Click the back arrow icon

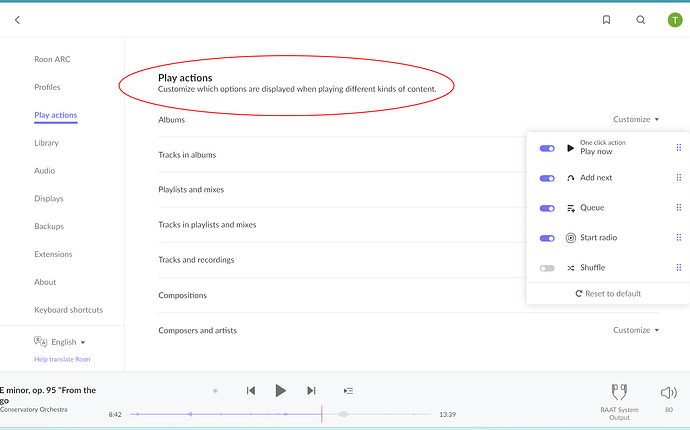(17, 20)
